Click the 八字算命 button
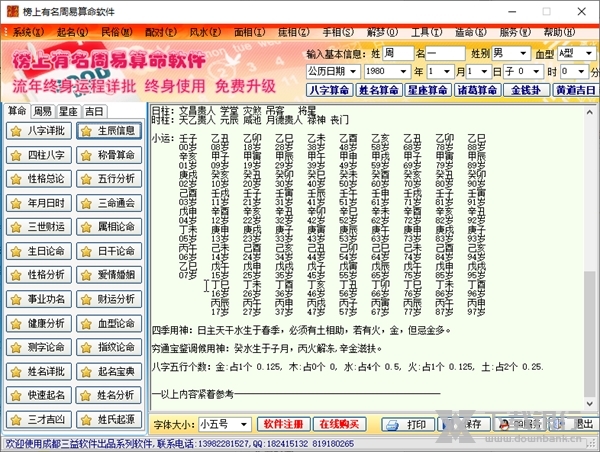 coord(329,90)
